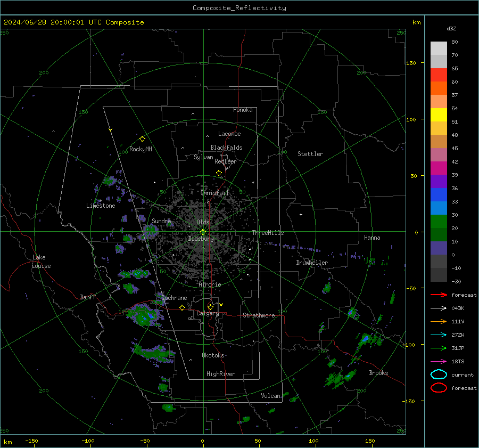
Task: Click the Brooks label
Action: [x=378, y=373]
